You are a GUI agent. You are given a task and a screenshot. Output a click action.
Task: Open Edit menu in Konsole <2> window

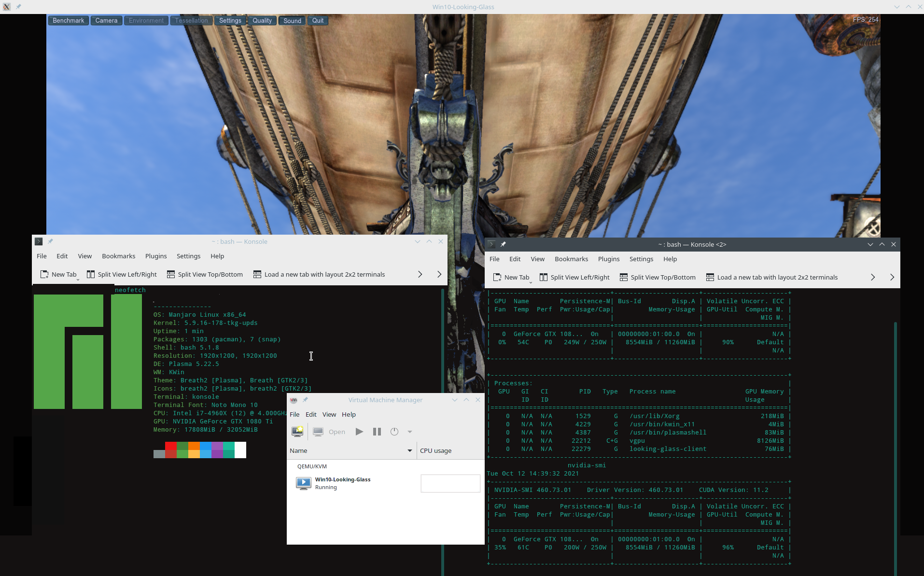[515, 259]
